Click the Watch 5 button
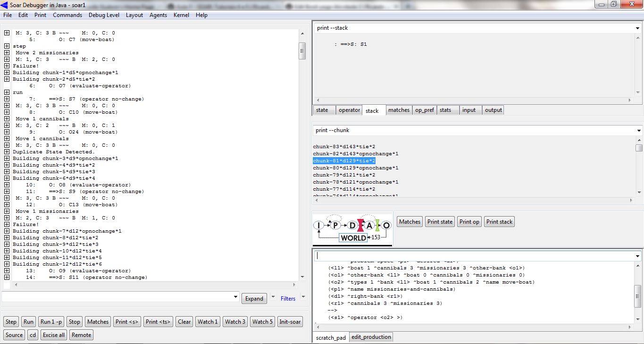The height and width of the screenshot is (344, 644). coord(262,322)
